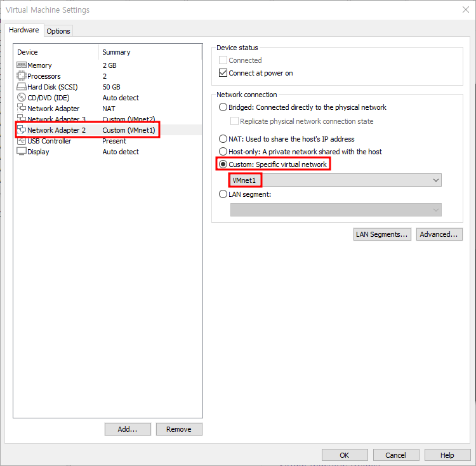This screenshot has height=466, width=476.
Task: Open the VMnet1 virtual network dropdown
Action: pyautogui.click(x=336, y=180)
